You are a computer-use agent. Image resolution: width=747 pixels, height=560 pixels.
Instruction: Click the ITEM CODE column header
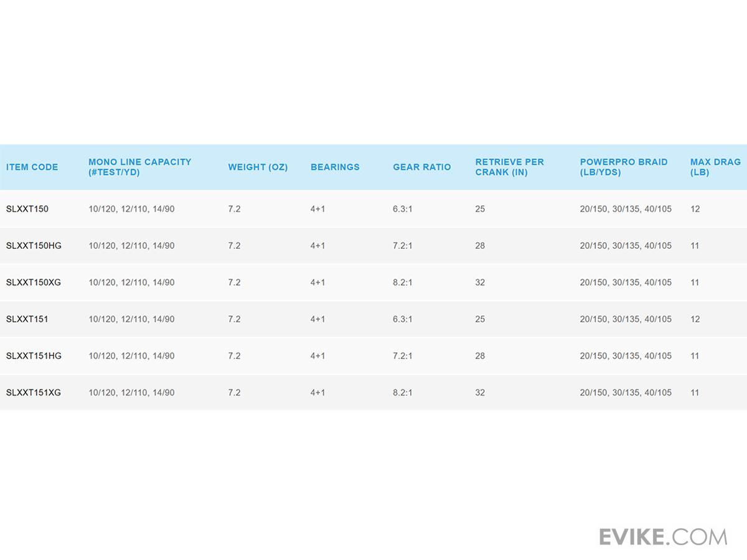pyautogui.click(x=32, y=167)
